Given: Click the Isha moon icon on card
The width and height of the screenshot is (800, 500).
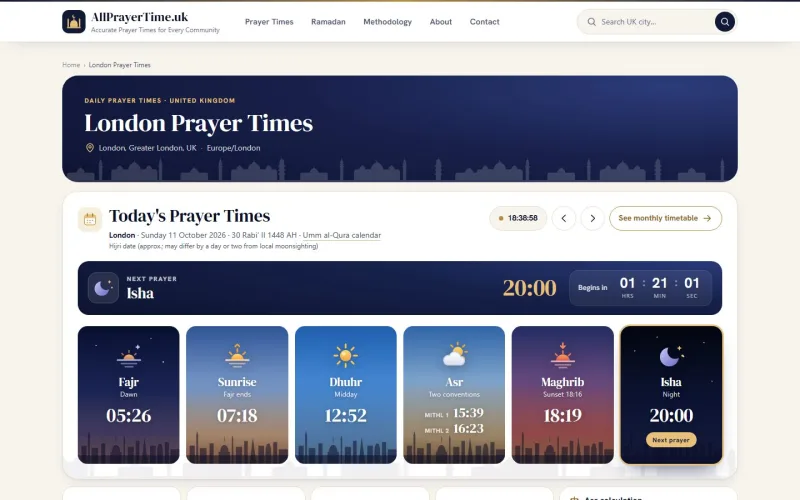Looking at the screenshot, I should click(671, 356).
